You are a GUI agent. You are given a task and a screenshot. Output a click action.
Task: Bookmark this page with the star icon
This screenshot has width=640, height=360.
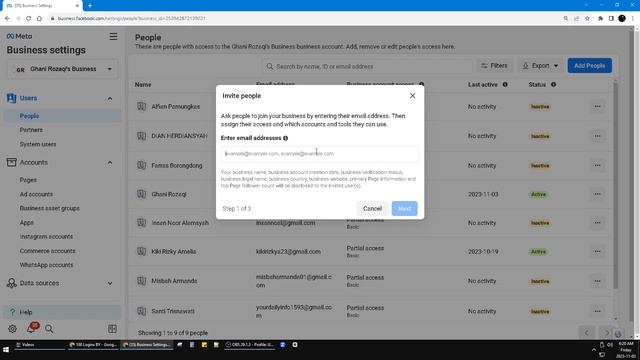pyautogui.click(x=587, y=18)
